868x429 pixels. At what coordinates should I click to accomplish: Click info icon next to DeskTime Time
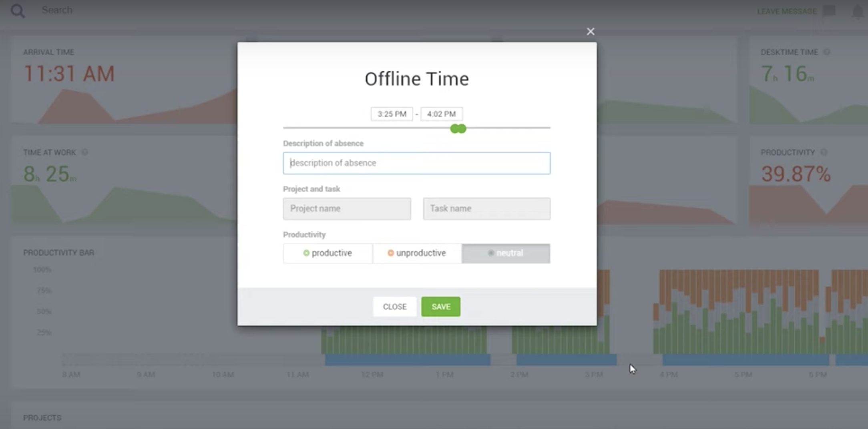coord(827,52)
